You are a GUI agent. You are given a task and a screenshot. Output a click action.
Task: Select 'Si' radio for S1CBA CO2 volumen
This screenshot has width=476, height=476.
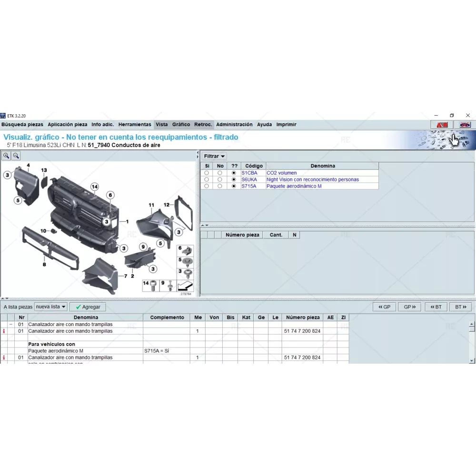tap(207, 173)
